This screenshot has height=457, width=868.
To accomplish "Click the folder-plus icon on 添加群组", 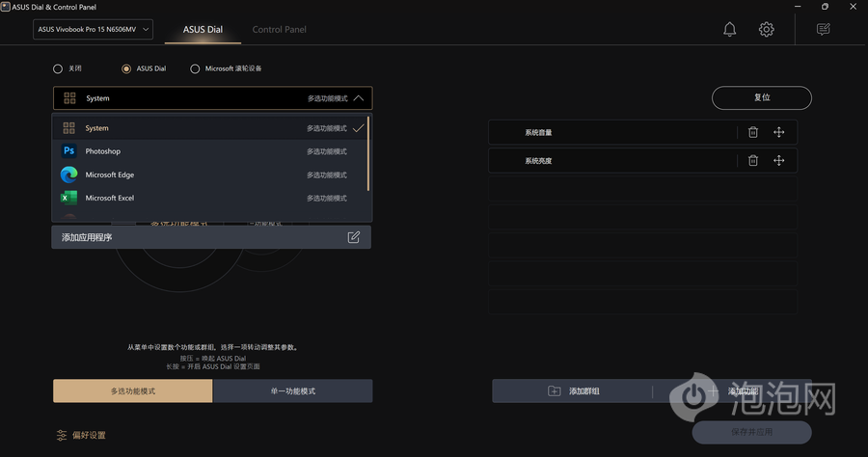I will tap(555, 391).
